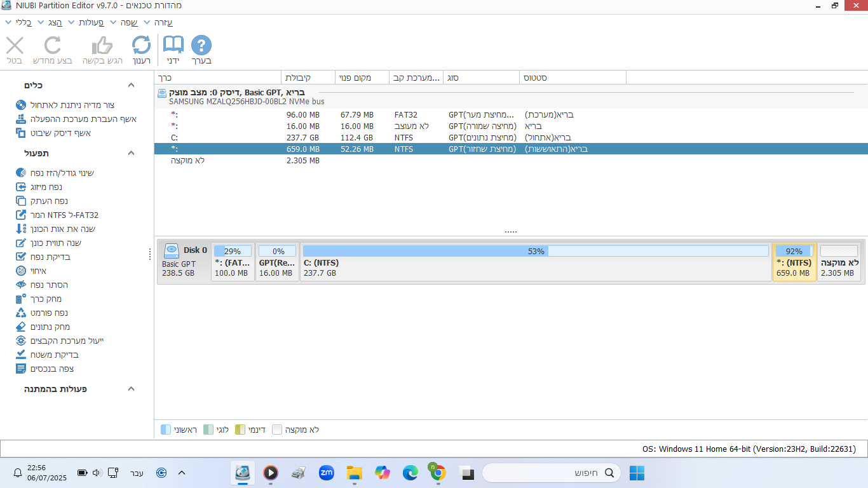Click the Windows חיפוש search box

click(552, 473)
